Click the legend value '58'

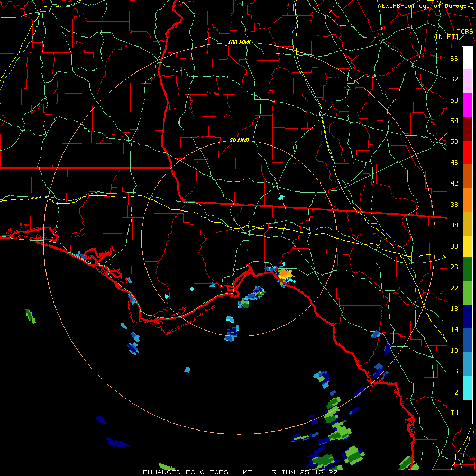coord(454,100)
